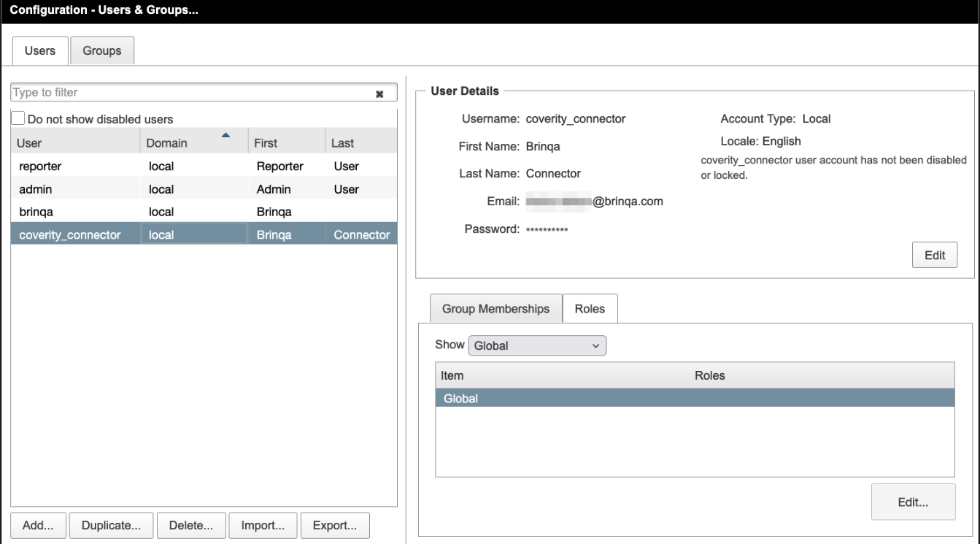
Task: Click the Item column header
Action: tap(563, 375)
